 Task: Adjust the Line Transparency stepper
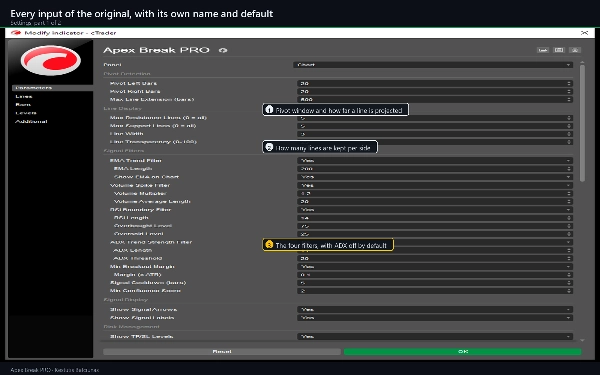coord(569,142)
